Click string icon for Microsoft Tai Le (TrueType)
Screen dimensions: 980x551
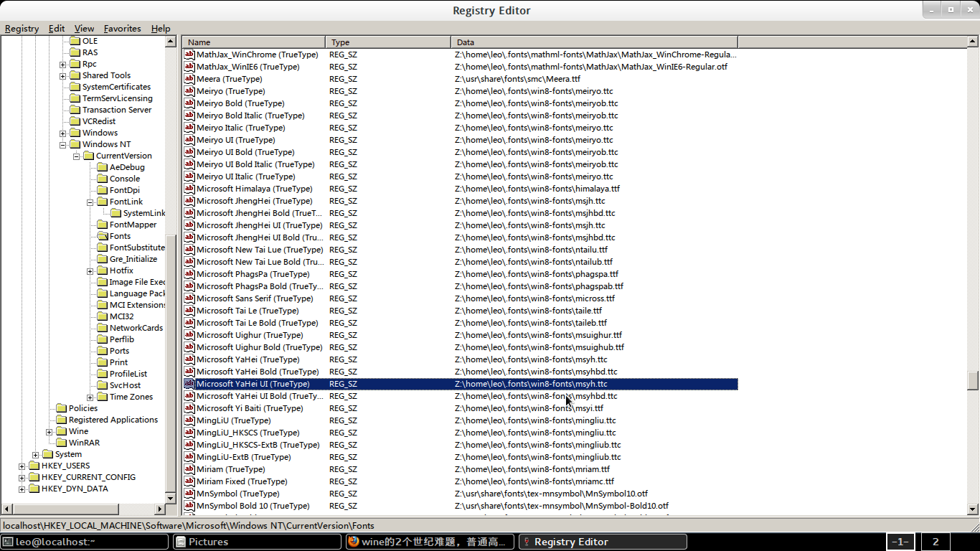pos(189,311)
